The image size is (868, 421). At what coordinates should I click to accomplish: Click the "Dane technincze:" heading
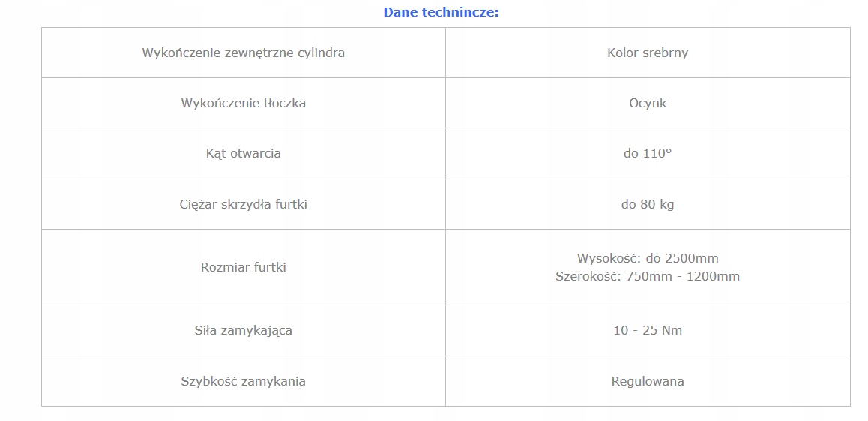click(441, 12)
